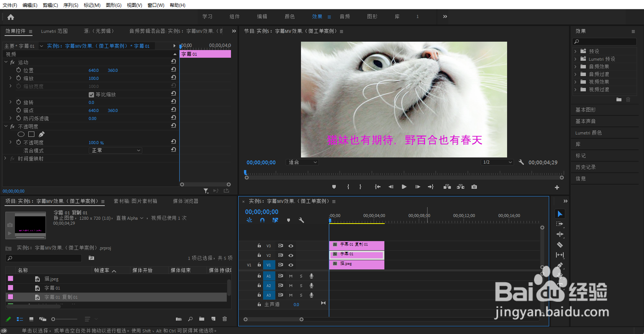Image resolution: width=644 pixels, height=334 pixels.
Task: Mute track A1
Action: point(291,276)
